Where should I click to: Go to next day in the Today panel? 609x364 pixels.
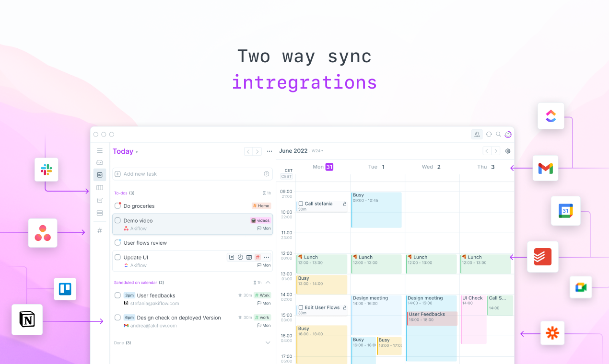click(258, 151)
